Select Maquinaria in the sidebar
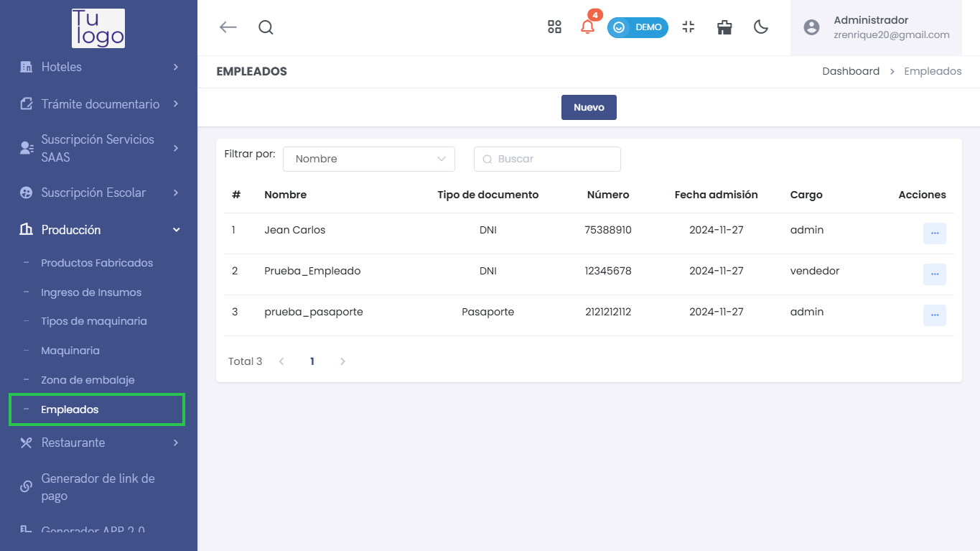 pos(70,351)
